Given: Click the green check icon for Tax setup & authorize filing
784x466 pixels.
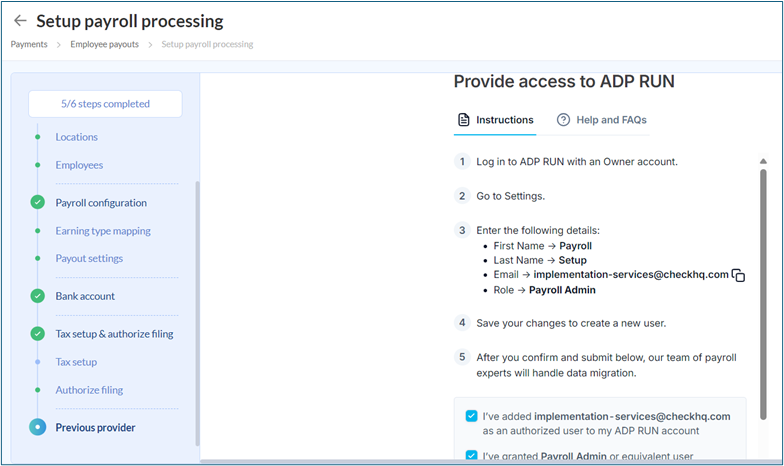Looking at the screenshot, I should click(x=38, y=334).
